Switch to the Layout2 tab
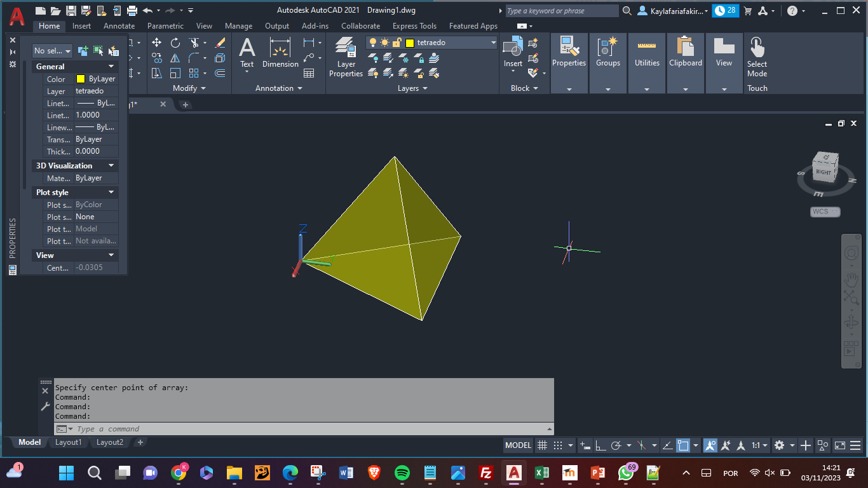 click(x=109, y=442)
